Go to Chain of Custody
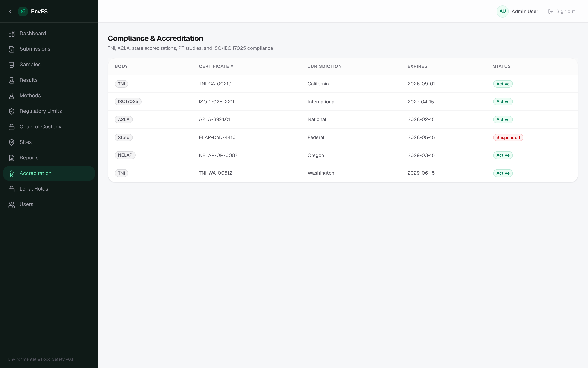 [49, 127]
